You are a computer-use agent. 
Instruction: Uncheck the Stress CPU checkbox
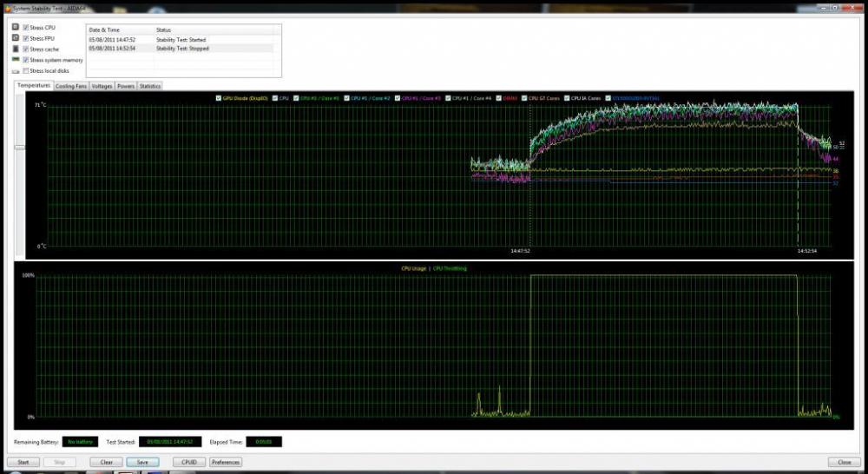[26, 28]
